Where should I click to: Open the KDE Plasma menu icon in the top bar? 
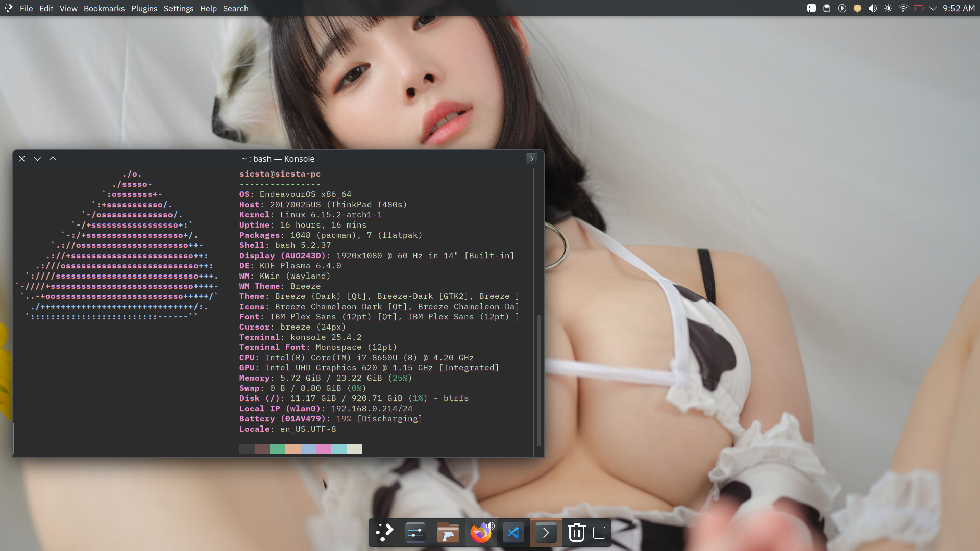(x=9, y=8)
